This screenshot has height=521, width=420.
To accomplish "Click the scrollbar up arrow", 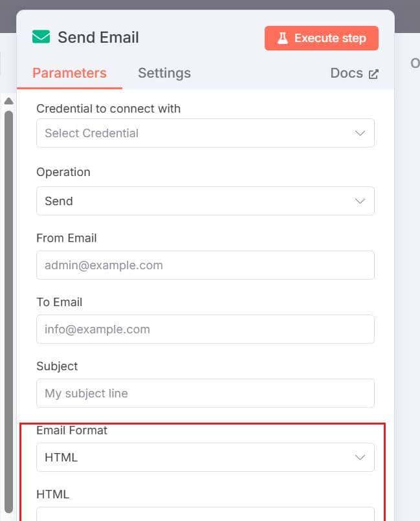I will pyautogui.click(x=8, y=101).
